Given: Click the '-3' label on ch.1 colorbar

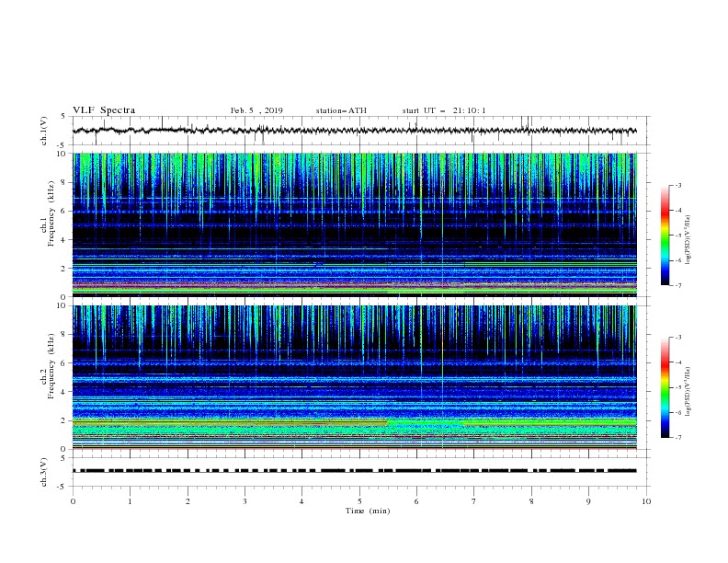Looking at the screenshot, I should coord(677,185).
